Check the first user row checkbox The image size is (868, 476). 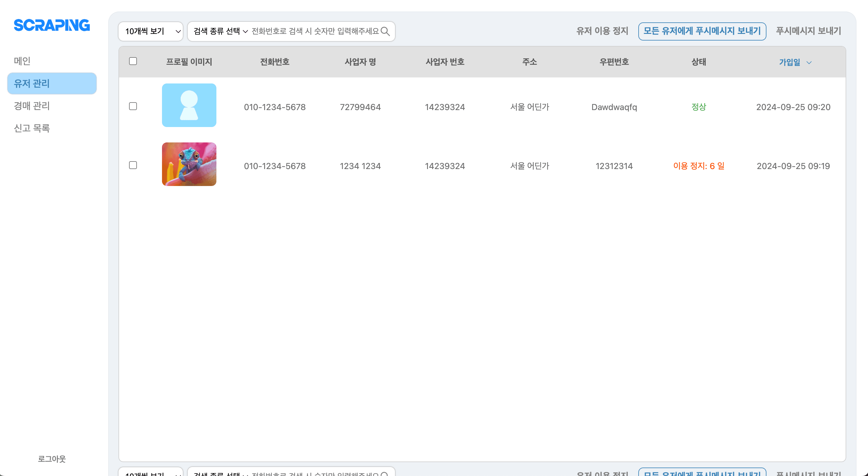(133, 106)
